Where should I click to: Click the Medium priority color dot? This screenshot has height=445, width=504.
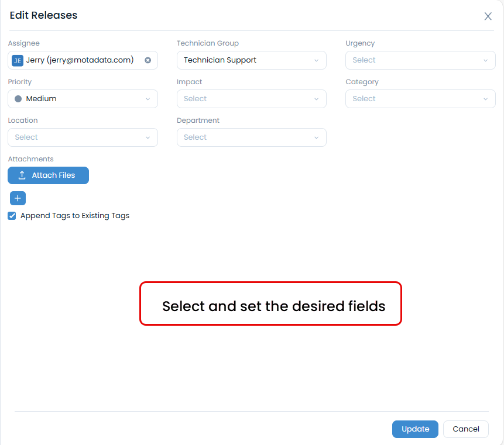tap(17, 99)
